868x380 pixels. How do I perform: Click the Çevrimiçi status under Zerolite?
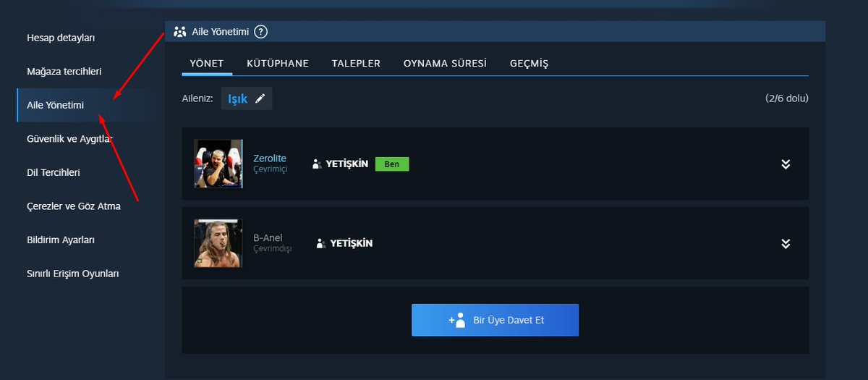[x=271, y=169]
